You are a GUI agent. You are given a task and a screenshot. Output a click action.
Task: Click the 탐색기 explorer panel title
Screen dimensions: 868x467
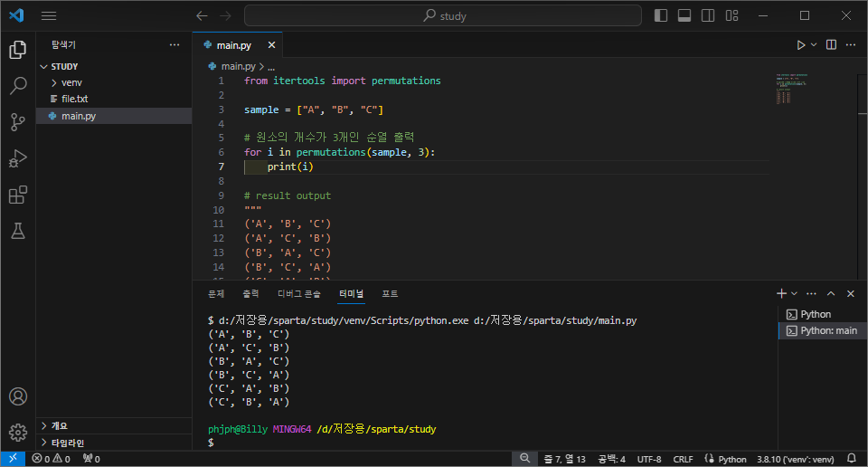coord(63,45)
